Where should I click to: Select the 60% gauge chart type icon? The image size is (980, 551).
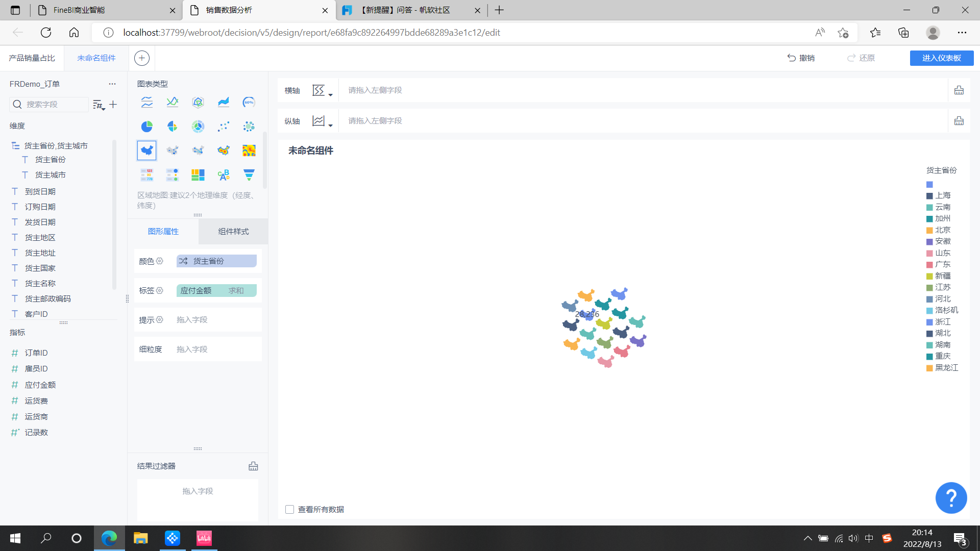(249, 102)
